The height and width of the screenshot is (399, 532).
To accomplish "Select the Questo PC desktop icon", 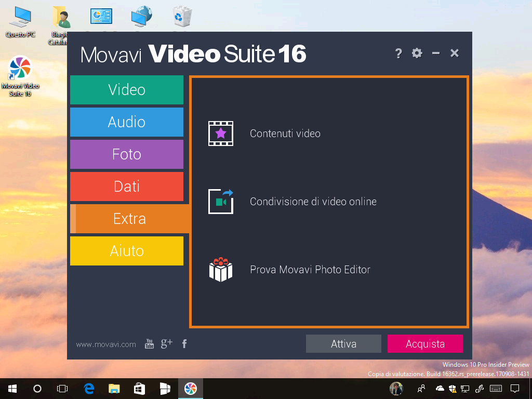I will tap(20, 22).
